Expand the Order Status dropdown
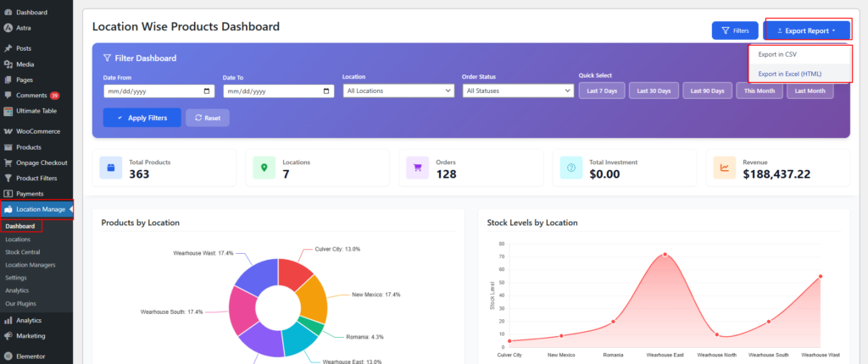This screenshot has width=868, height=364. click(x=519, y=91)
